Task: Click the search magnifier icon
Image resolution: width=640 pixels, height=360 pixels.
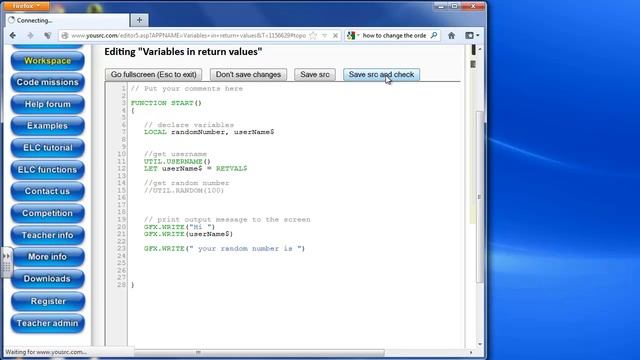Action: (434, 36)
